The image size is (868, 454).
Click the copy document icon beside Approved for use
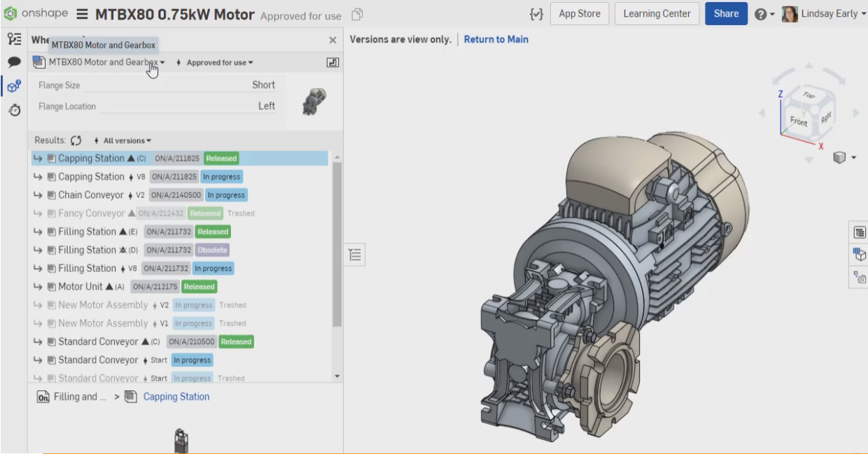tap(357, 15)
